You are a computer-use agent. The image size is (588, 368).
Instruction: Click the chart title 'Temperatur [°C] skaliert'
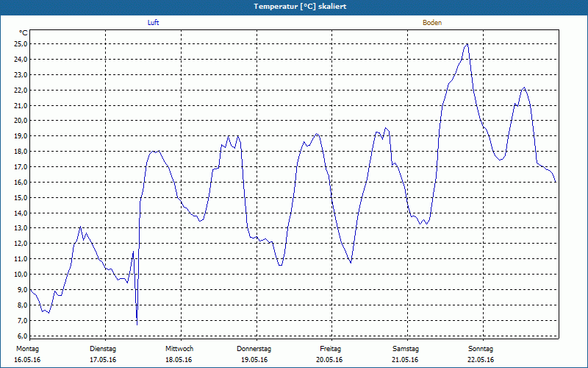[300, 7]
